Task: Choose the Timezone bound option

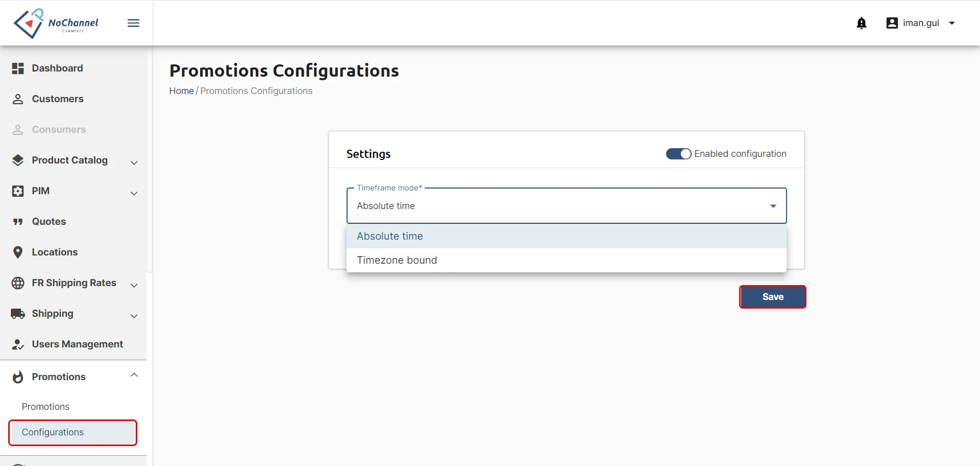Action: click(567, 260)
